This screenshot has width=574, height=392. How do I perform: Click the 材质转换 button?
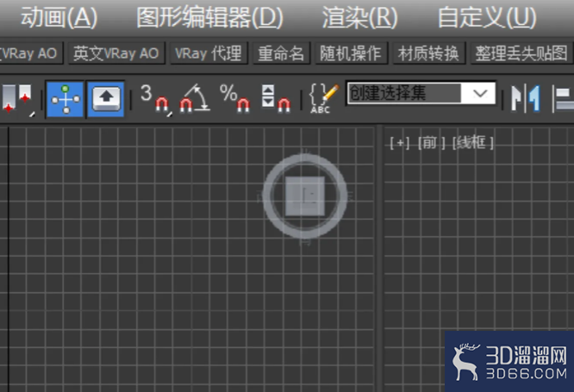click(x=428, y=53)
